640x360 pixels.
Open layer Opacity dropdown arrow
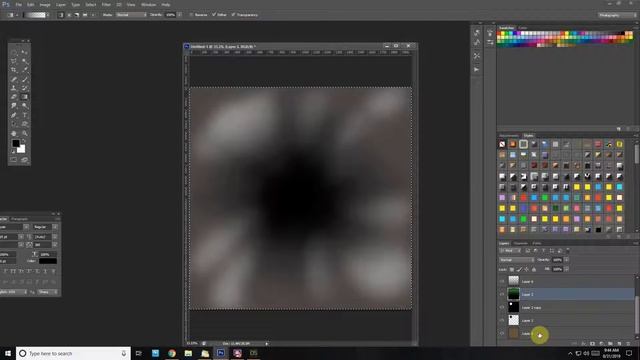pyautogui.click(x=566, y=260)
